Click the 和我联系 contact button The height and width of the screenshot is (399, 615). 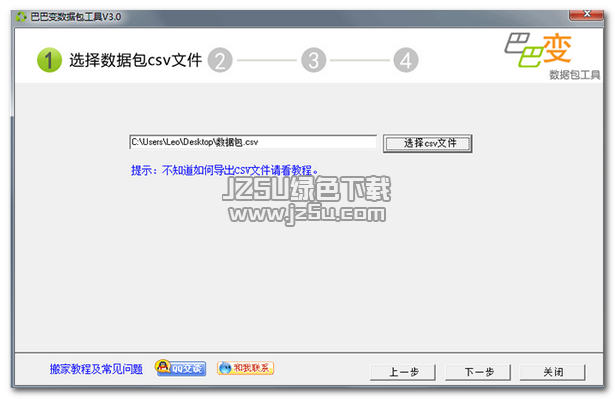(x=246, y=368)
